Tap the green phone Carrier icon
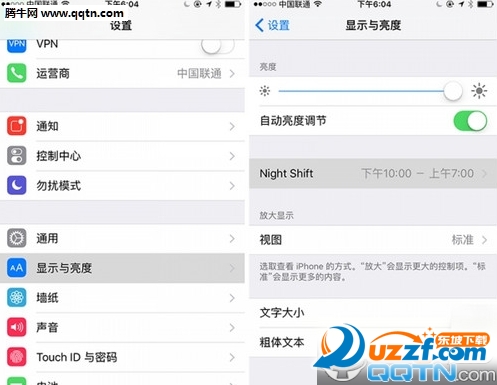This screenshot has width=497, height=385. click(17, 73)
